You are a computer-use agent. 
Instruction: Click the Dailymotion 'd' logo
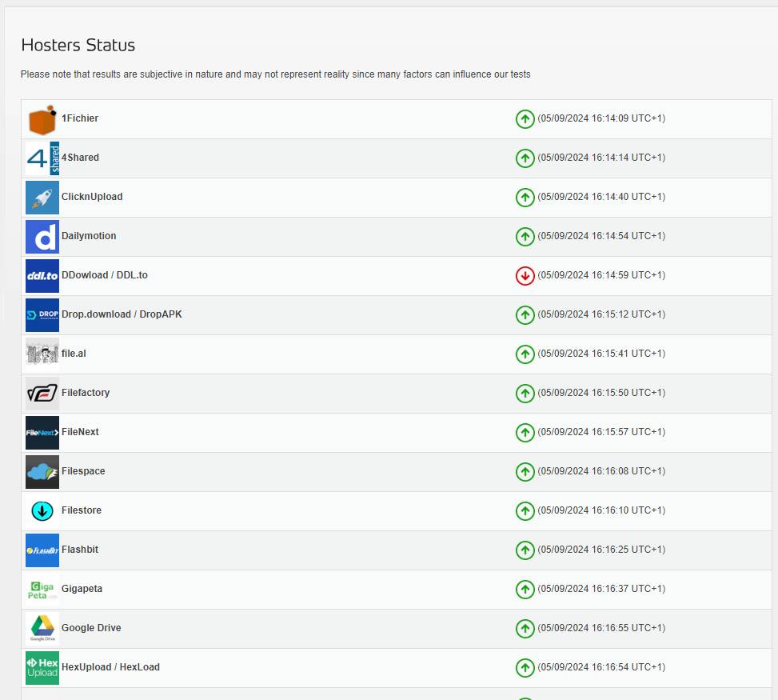click(42, 237)
